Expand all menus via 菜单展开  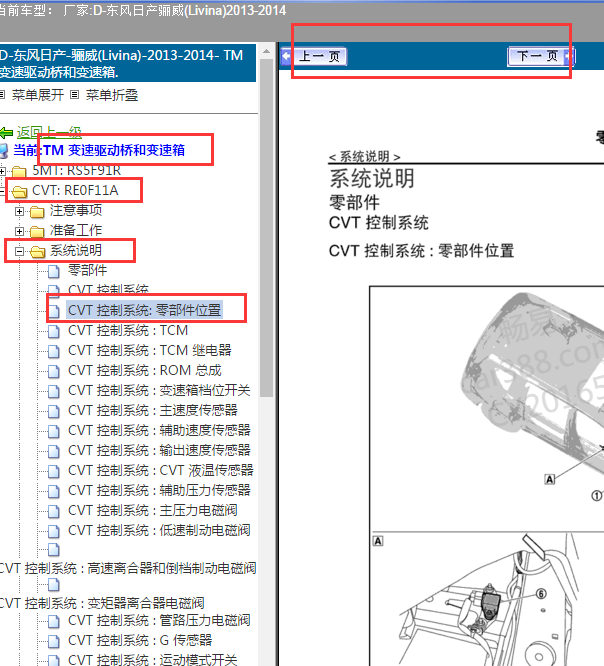coord(37,95)
